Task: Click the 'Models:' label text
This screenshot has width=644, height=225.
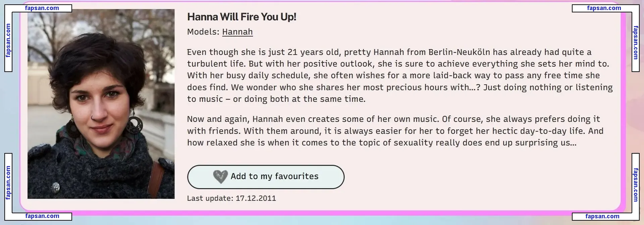Action: [203, 32]
